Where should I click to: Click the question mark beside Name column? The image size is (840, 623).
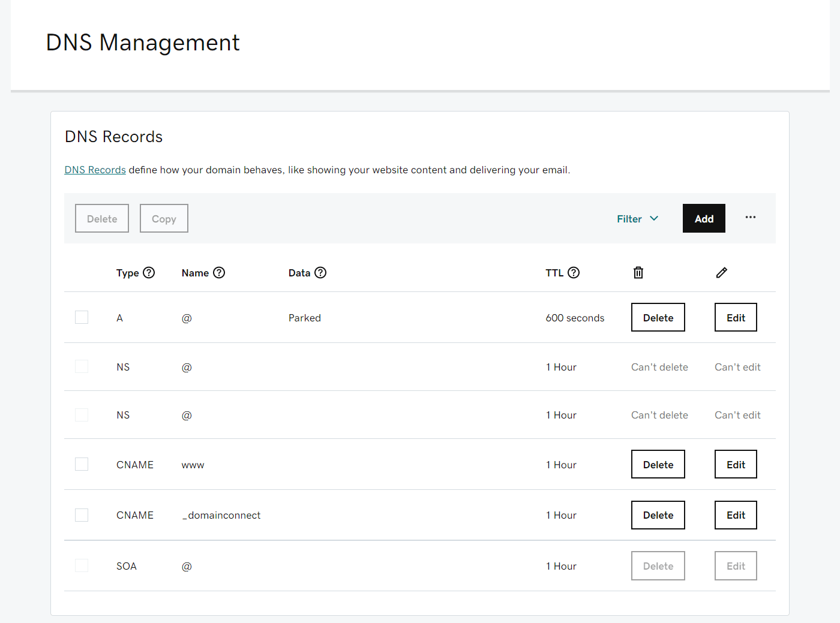219,273
